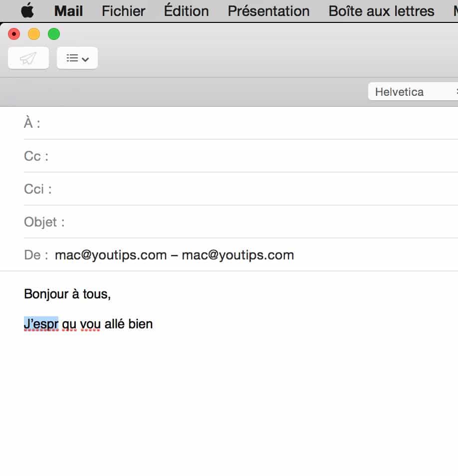Close the compose window with red button
458x476 pixels.
pyautogui.click(x=14, y=34)
